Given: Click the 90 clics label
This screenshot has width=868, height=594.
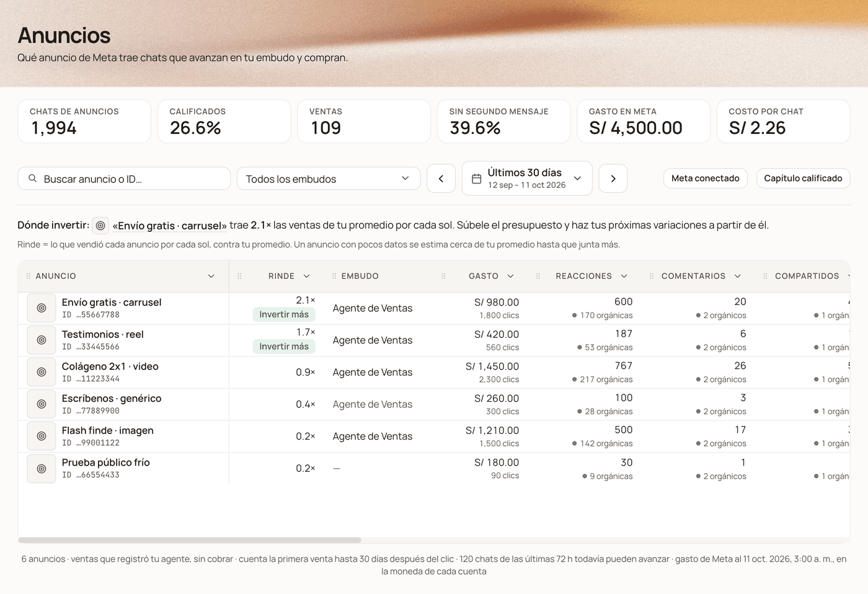Looking at the screenshot, I should coord(505,476).
